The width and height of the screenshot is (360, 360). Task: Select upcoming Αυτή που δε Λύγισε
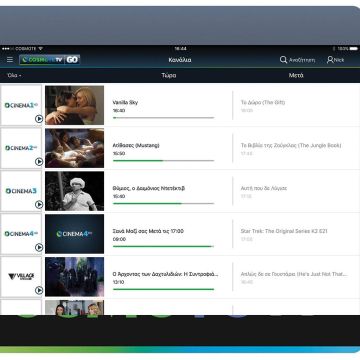click(x=264, y=188)
